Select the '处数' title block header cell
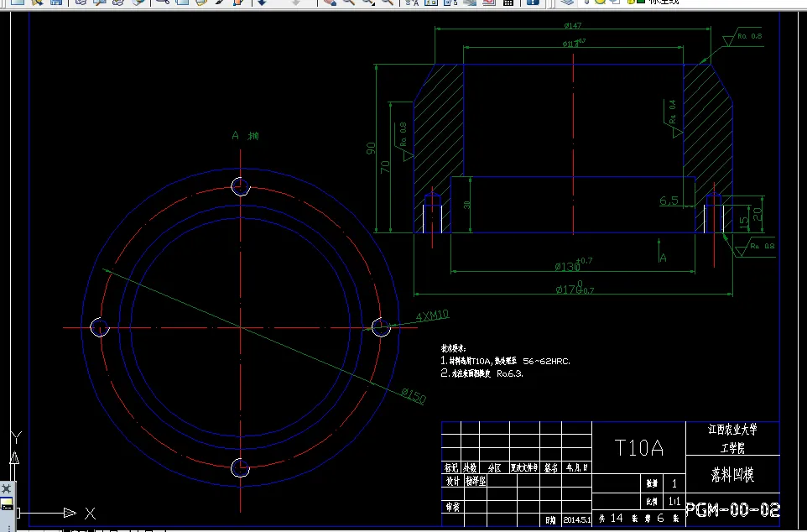 [x=470, y=467]
